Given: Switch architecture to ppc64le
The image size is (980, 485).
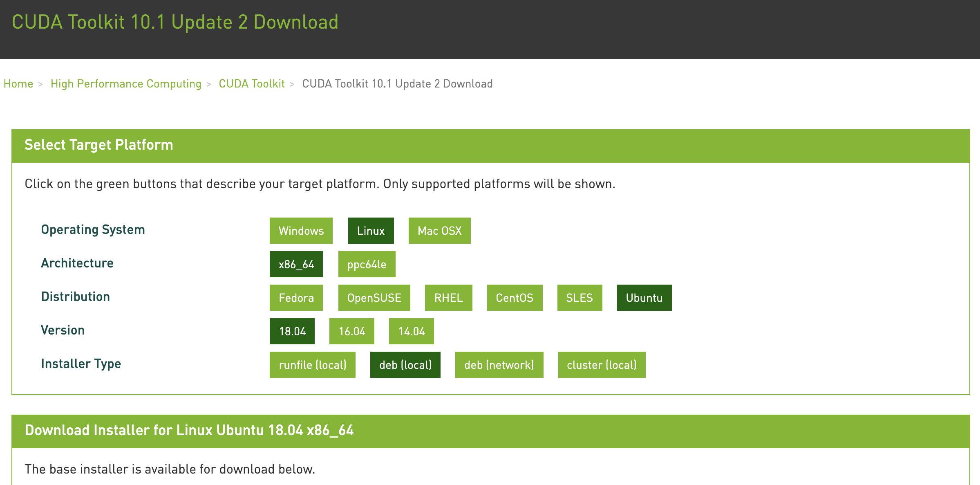Looking at the screenshot, I should coord(367,264).
